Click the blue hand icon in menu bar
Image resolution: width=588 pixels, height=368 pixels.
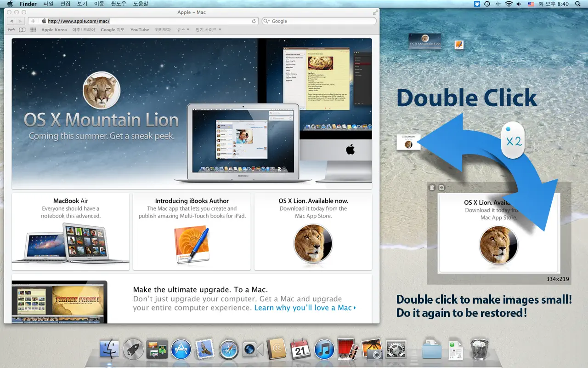477,4
